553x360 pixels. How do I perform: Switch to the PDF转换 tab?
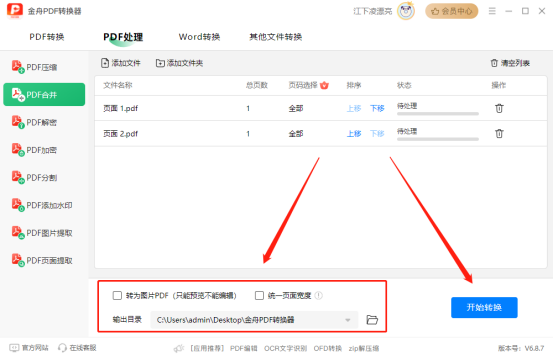click(47, 37)
